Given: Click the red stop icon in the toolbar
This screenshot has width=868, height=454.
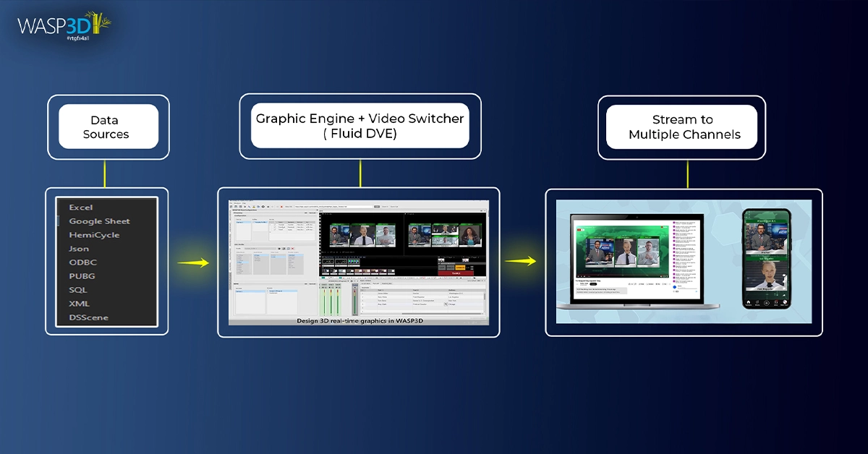Looking at the screenshot, I should point(281,207).
